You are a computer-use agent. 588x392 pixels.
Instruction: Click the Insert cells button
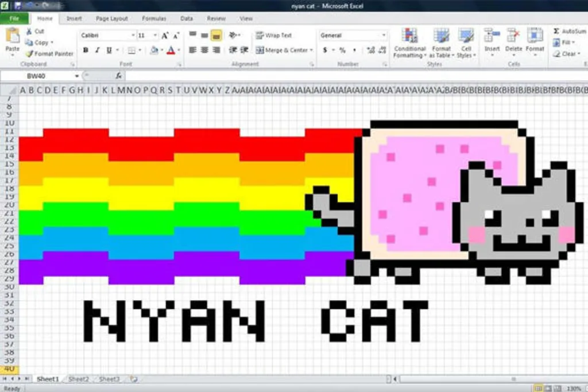click(492, 41)
